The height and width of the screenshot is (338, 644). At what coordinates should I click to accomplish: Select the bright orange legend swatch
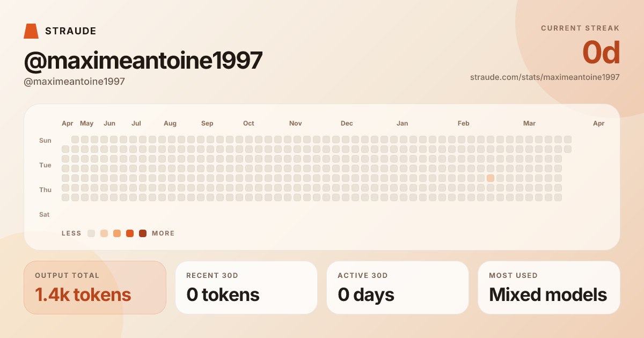point(130,233)
